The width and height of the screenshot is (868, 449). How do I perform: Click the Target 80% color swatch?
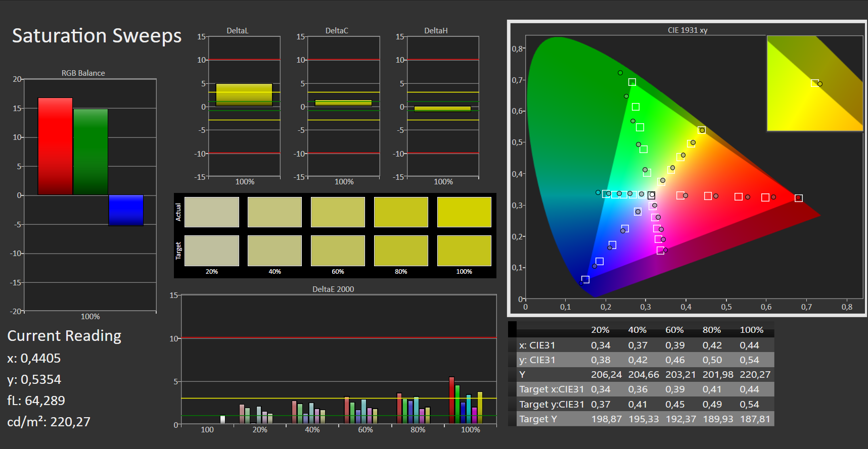(x=401, y=251)
